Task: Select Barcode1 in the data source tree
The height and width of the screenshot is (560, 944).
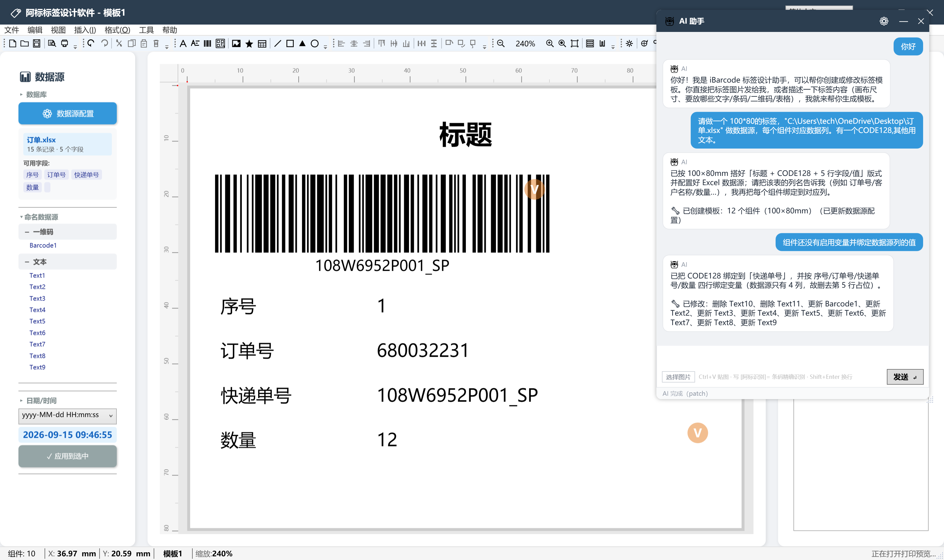Action: [43, 245]
